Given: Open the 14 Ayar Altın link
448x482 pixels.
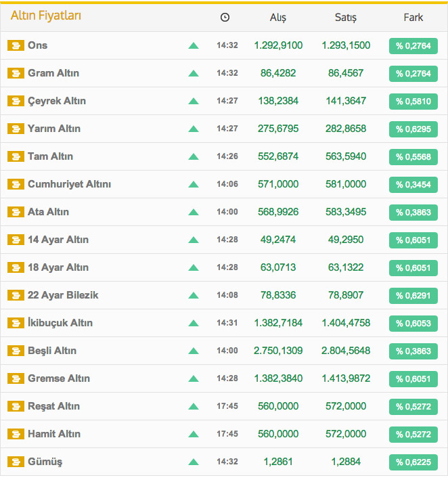Looking at the screenshot, I should 58,240.
